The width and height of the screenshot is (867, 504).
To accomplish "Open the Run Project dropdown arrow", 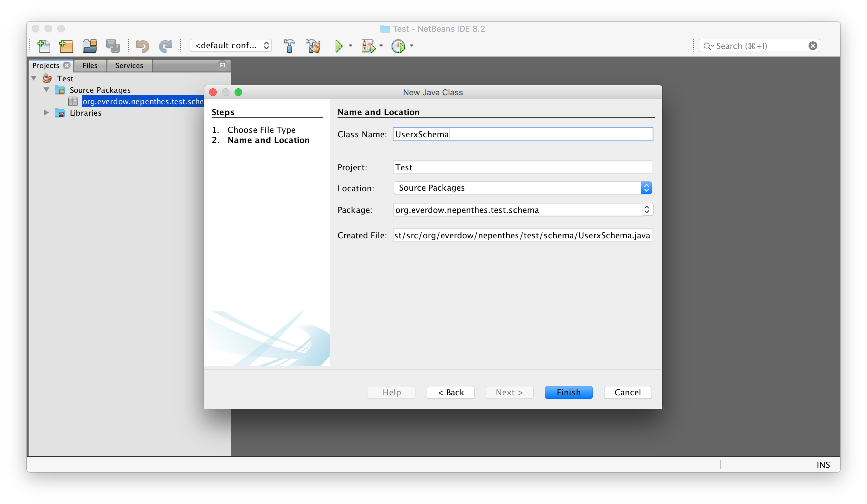I will pos(351,46).
